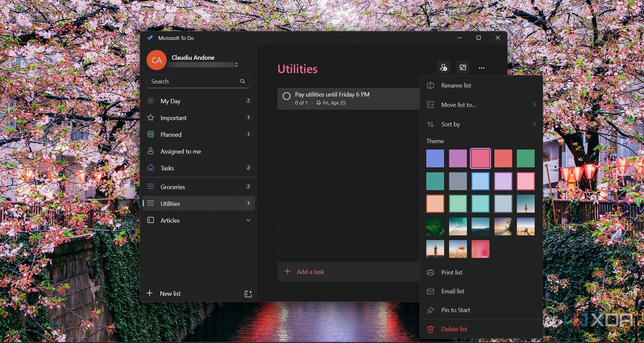Click the share list icon

[x=443, y=67]
